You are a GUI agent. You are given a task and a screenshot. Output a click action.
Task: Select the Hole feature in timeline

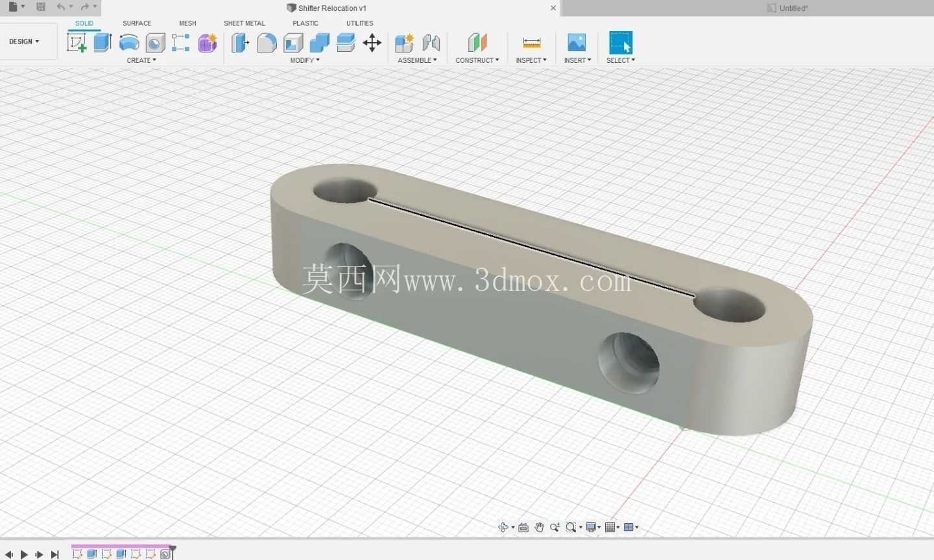click(165, 554)
